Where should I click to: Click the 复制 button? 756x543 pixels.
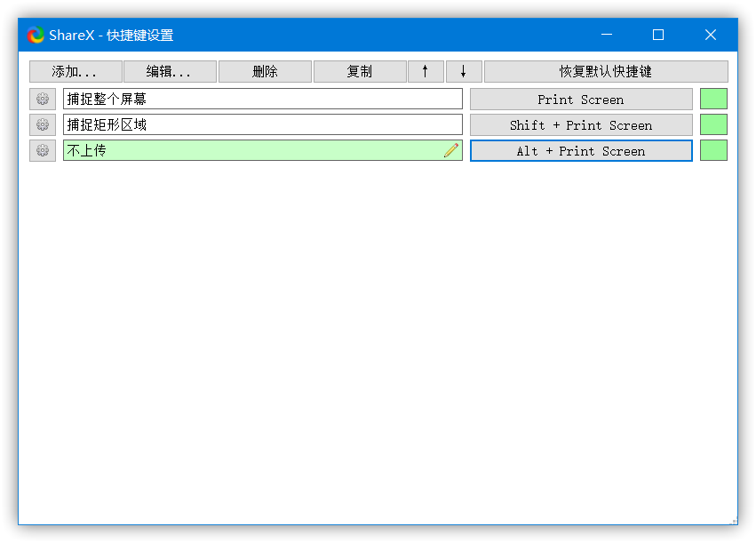tap(360, 71)
